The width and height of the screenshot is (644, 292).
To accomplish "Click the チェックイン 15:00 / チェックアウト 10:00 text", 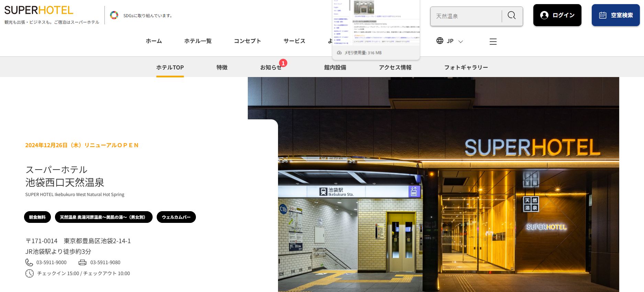I will [x=84, y=273].
